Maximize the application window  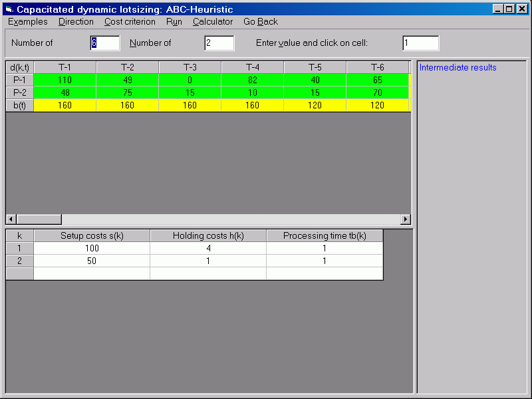coord(509,9)
